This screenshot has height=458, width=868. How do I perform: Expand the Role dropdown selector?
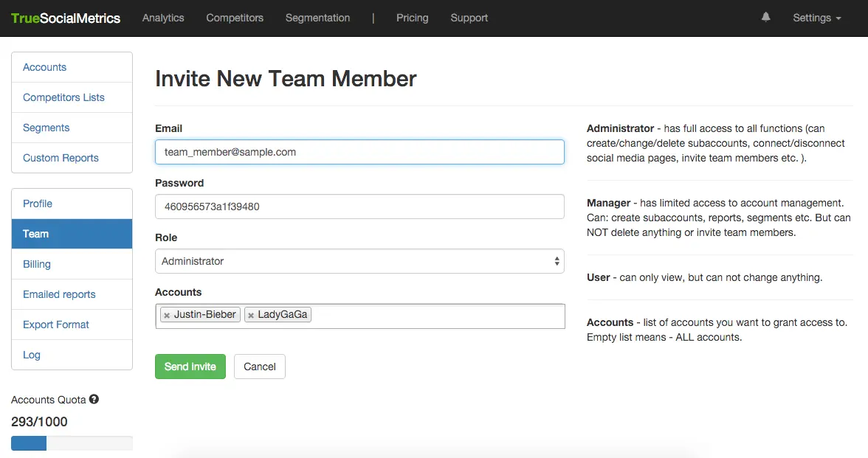click(359, 261)
